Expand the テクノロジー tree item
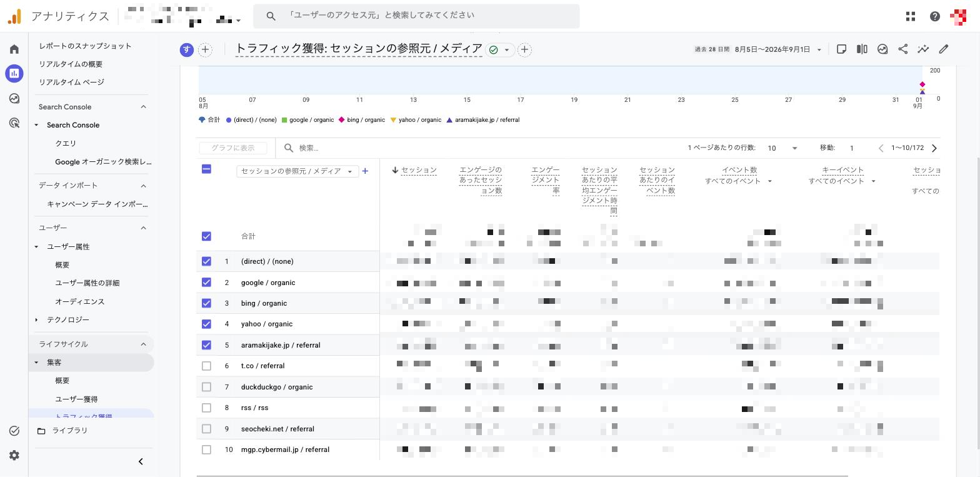The image size is (980, 477). click(36, 320)
